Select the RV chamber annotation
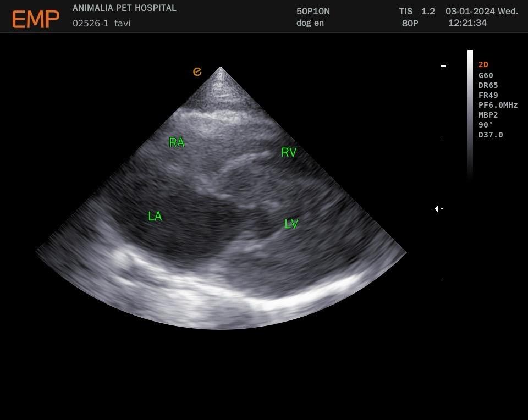Viewport: 528px width, 420px height. click(289, 152)
